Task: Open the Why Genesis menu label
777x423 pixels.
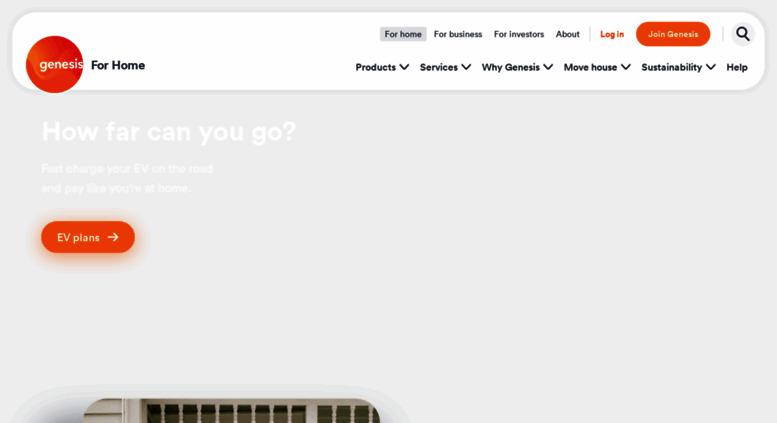Action: pos(510,67)
